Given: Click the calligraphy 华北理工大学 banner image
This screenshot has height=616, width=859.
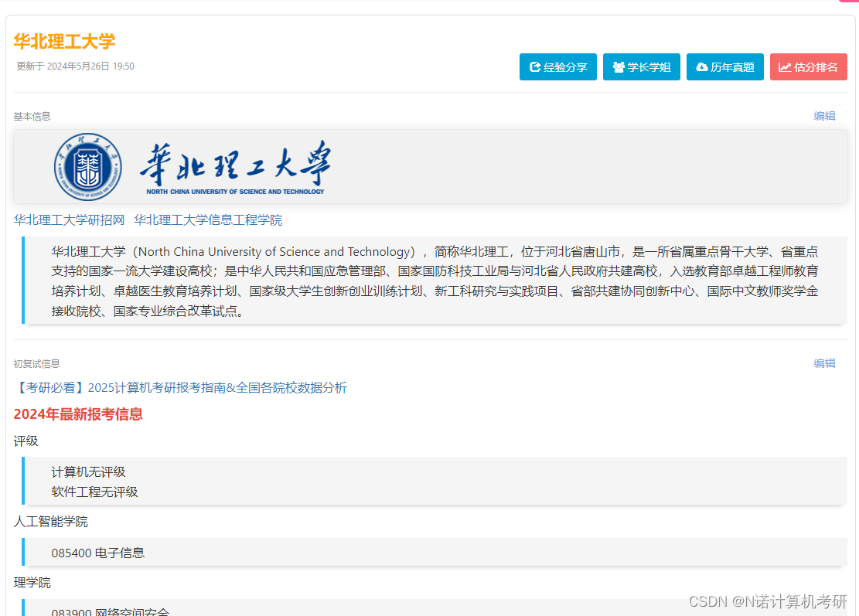Looking at the screenshot, I should (236, 167).
